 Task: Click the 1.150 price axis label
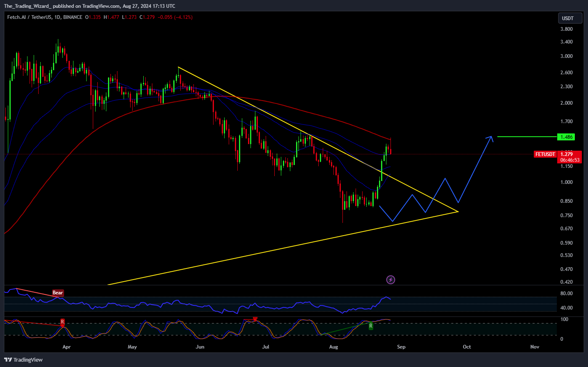[x=567, y=166]
